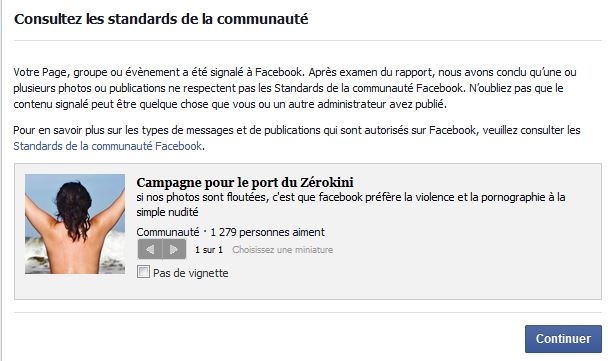This screenshot has width=614, height=361.
Task: Click the divider line under the heading
Action: point(308,40)
